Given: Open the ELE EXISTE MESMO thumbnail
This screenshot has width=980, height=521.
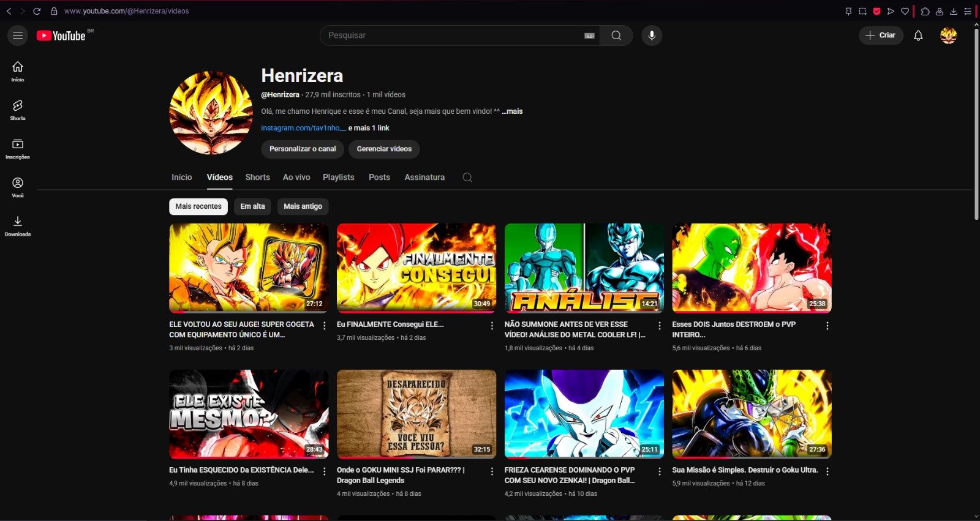Looking at the screenshot, I should 249,414.
